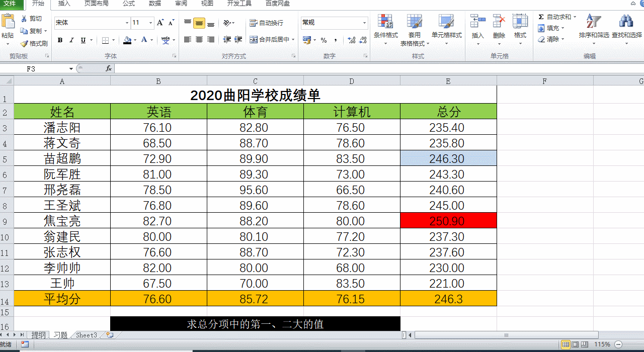
Task: Switch to Page Break Preview in status bar
Action: [x=585, y=344]
